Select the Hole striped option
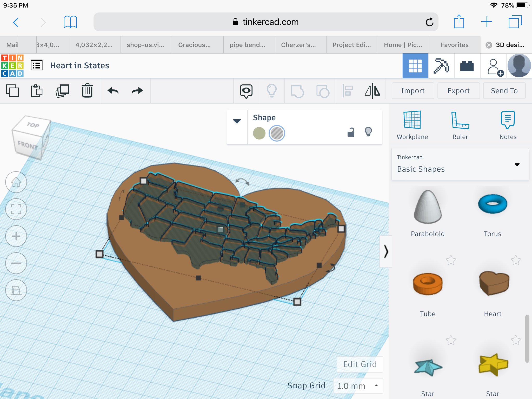This screenshot has height=399, width=532. (277, 133)
